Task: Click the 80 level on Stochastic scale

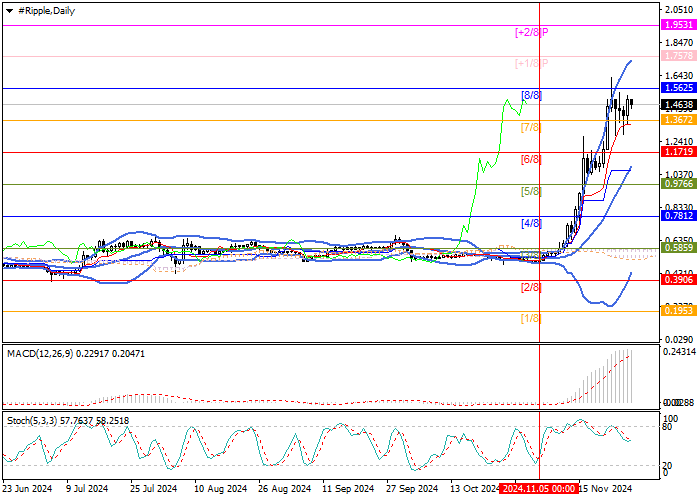Action: [x=668, y=426]
